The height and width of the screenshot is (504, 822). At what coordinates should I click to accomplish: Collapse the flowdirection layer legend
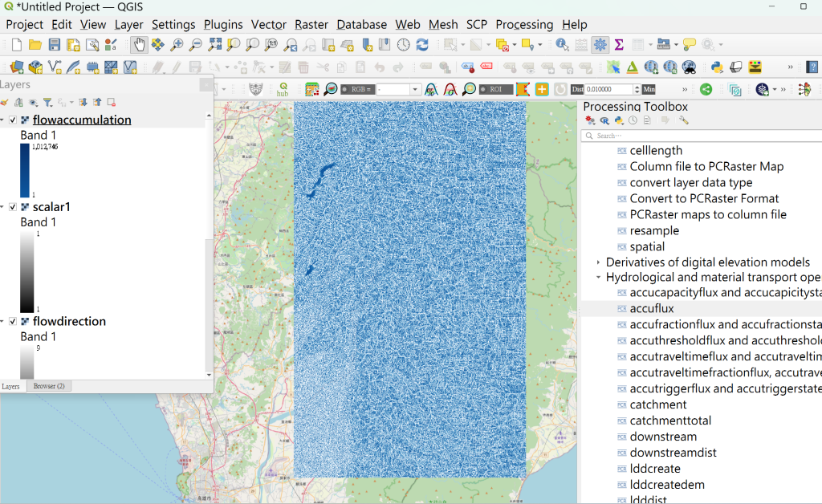[x=2, y=321]
